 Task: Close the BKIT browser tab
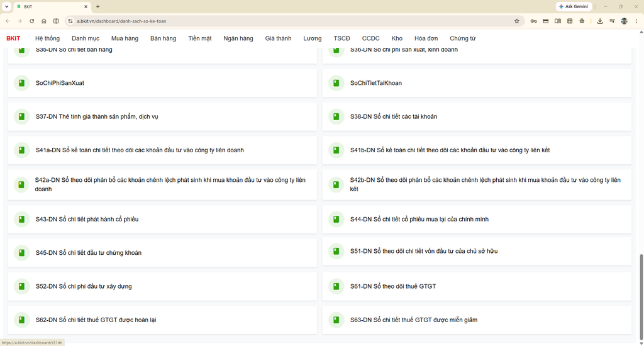(86, 6)
